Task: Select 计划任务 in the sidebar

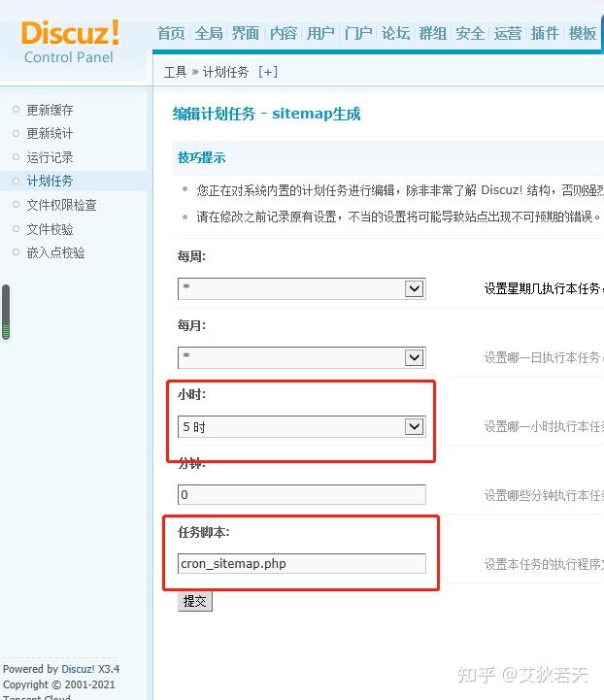Action: (x=50, y=181)
